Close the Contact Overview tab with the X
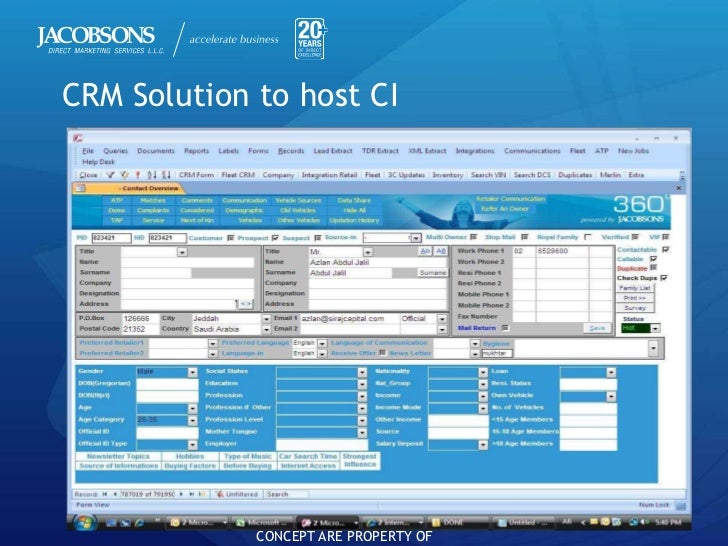Viewport: 728px width, 546px height. (x=679, y=188)
